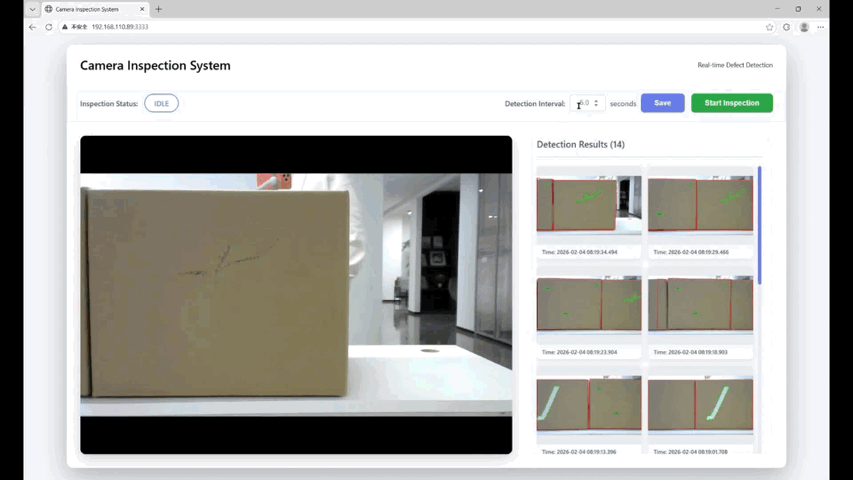
Task: Open the tab search chevron
Action: click(x=33, y=9)
